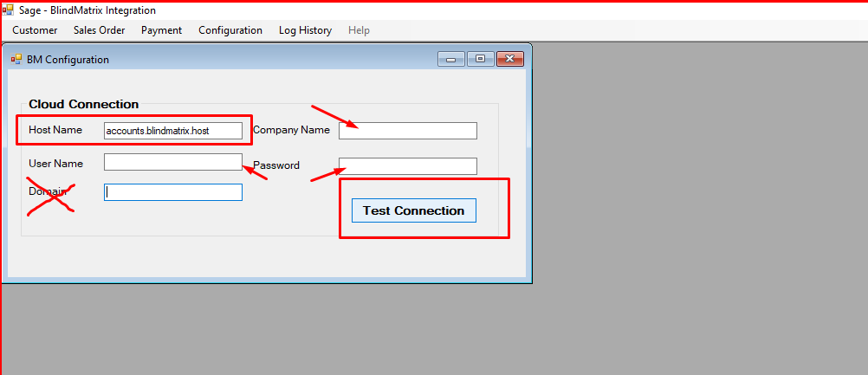Focus the Domain text field

[172, 192]
